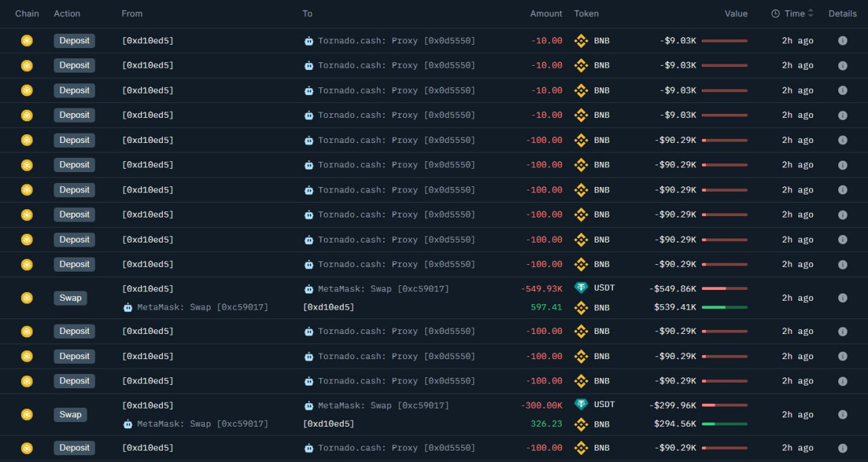
Task: Click the BNB chain icon on the 549.93K swap row
Action: coord(26,298)
